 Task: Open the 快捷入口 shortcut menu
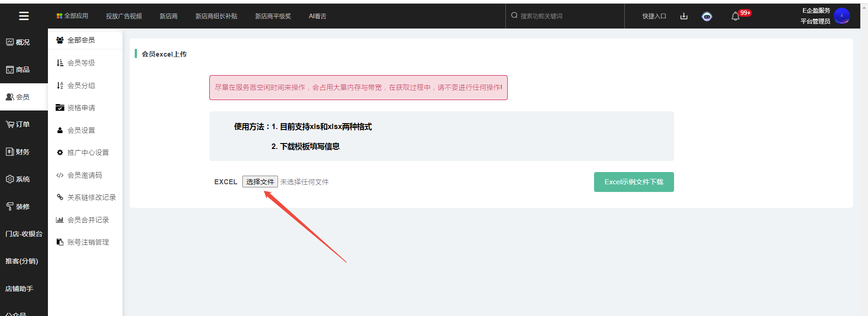coord(654,16)
